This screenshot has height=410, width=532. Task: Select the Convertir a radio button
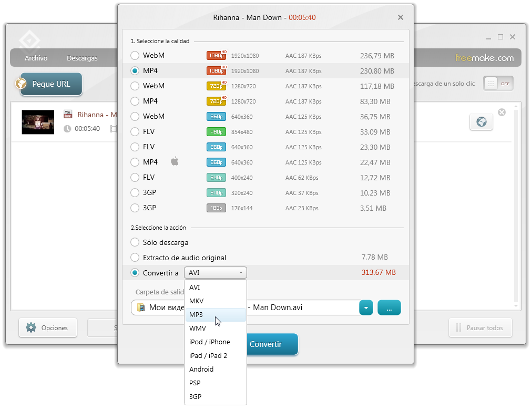click(x=135, y=273)
